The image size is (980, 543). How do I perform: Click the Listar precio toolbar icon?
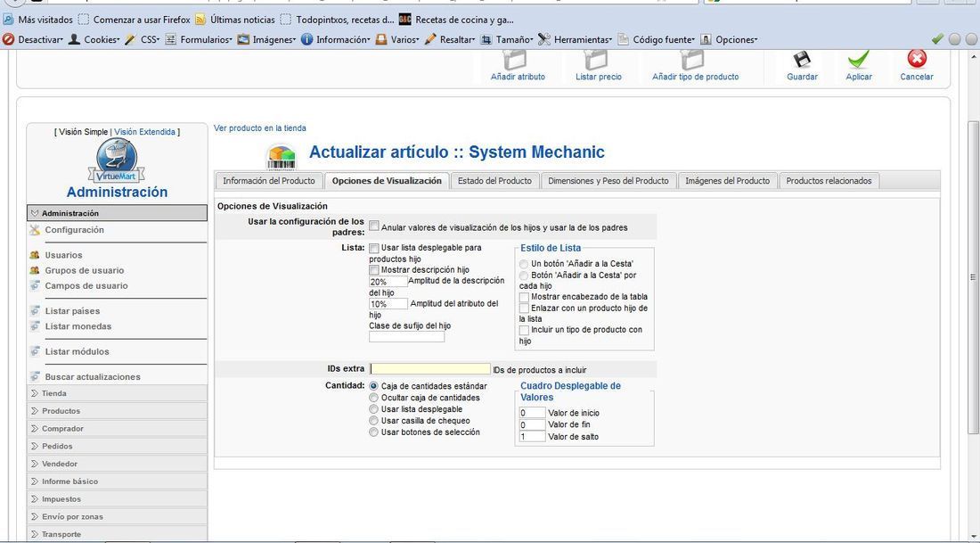tap(596, 60)
